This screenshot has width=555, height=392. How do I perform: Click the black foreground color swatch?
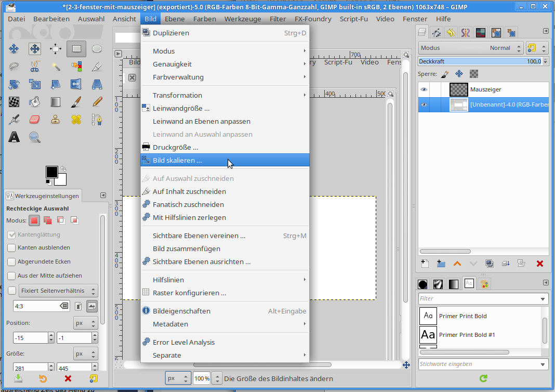click(x=51, y=172)
